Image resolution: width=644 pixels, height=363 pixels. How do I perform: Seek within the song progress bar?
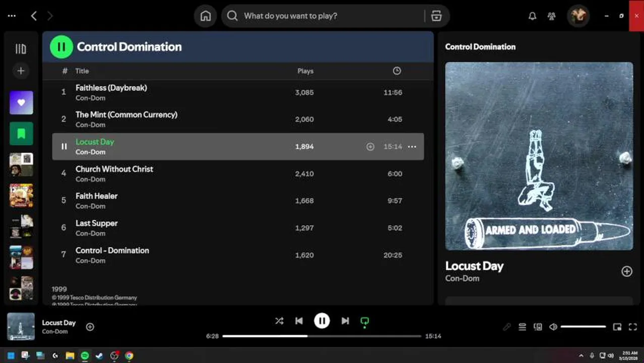322,336
